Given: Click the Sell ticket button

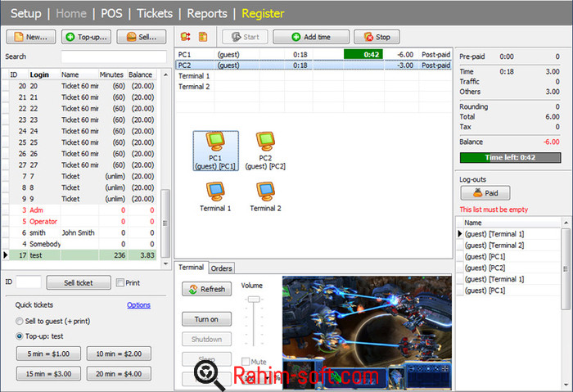Looking at the screenshot, I should click(78, 282).
